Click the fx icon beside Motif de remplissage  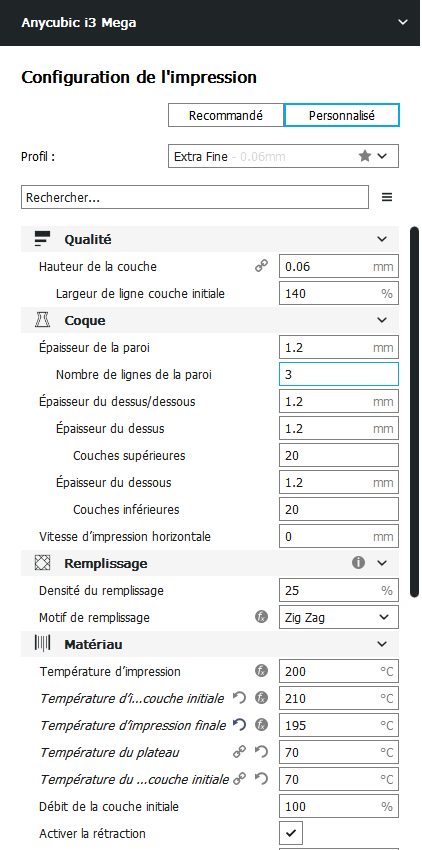point(261,617)
